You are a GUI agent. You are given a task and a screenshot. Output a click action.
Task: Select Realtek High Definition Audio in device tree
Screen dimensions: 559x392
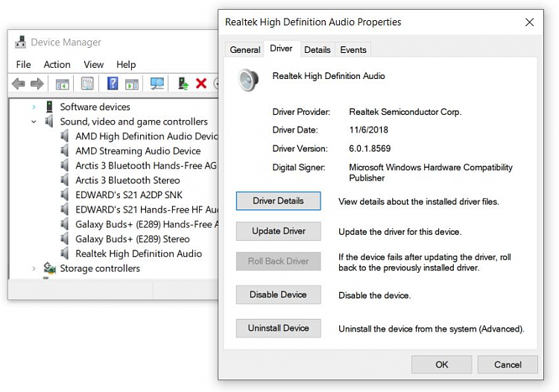[139, 253]
